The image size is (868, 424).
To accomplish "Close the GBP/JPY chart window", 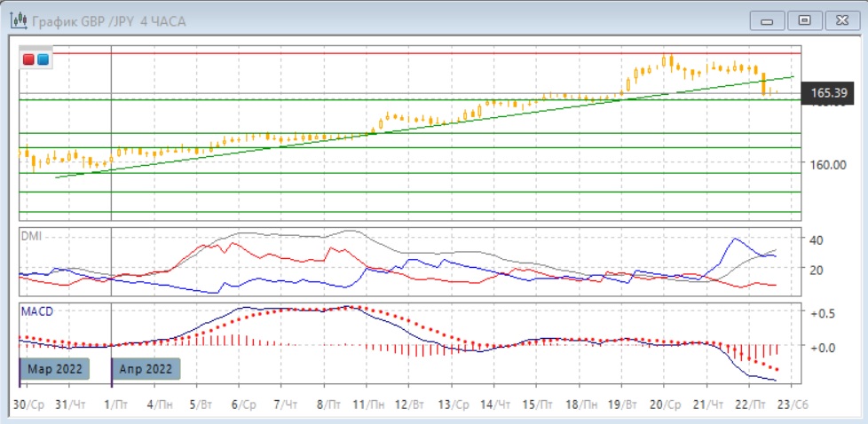I will [x=841, y=20].
